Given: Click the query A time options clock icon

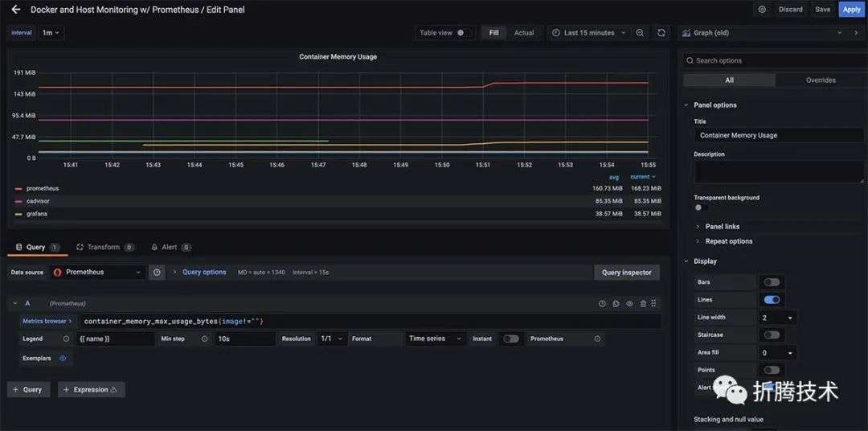Looking at the screenshot, I should [602, 304].
